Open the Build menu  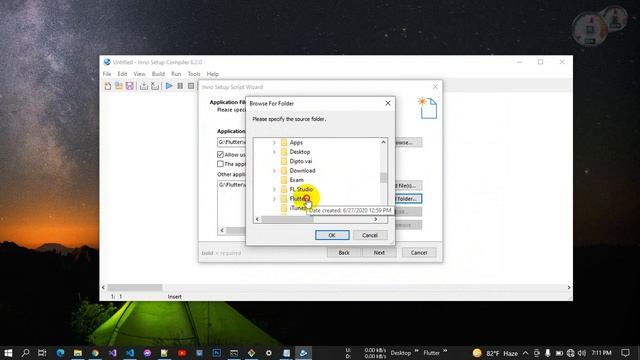click(x=158, y=74)
